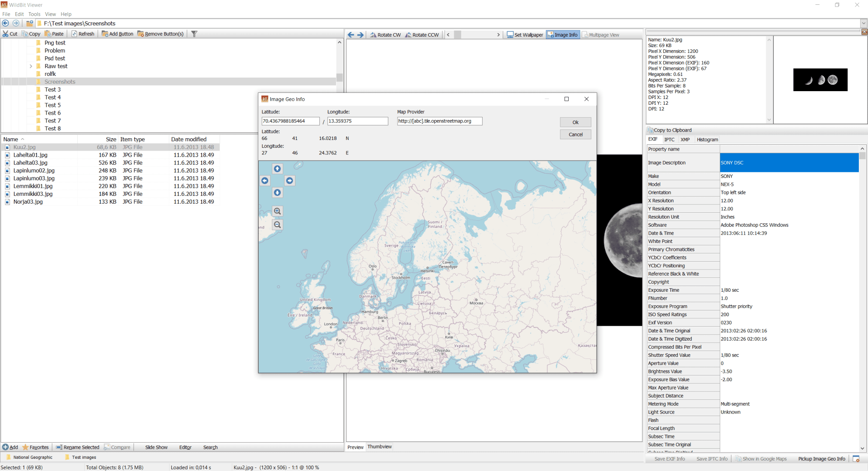This screenshot has height=471, width=868.
Task: Switch to the Thumbview tab
Action: tap(379, 447)
